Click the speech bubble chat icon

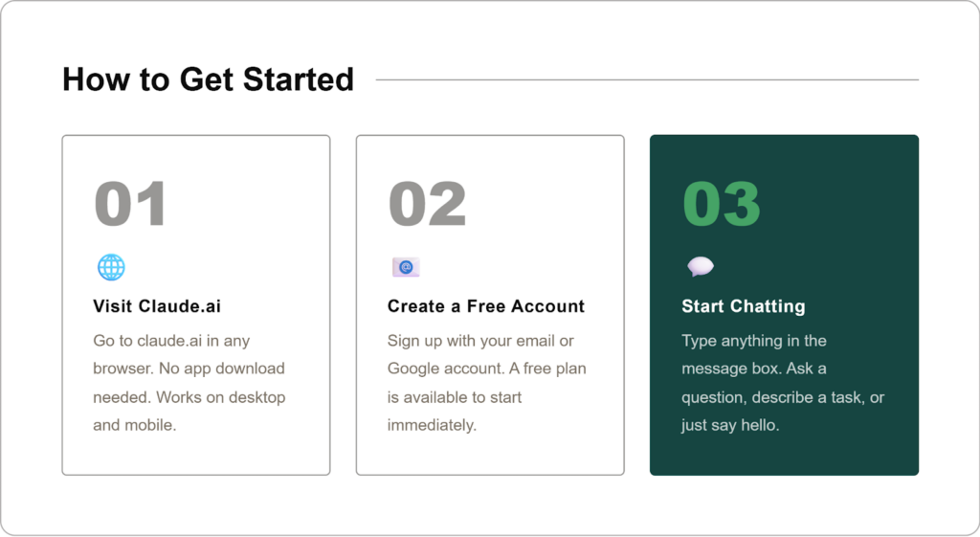point(701,267)
